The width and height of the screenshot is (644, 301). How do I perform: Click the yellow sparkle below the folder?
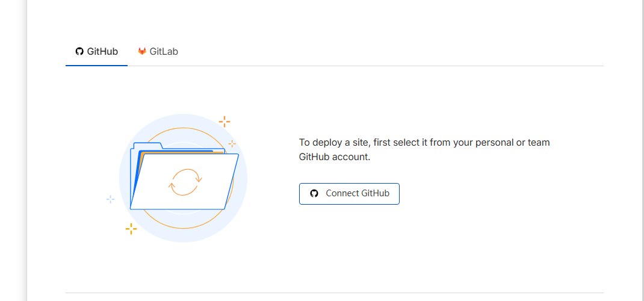point(131,229)
